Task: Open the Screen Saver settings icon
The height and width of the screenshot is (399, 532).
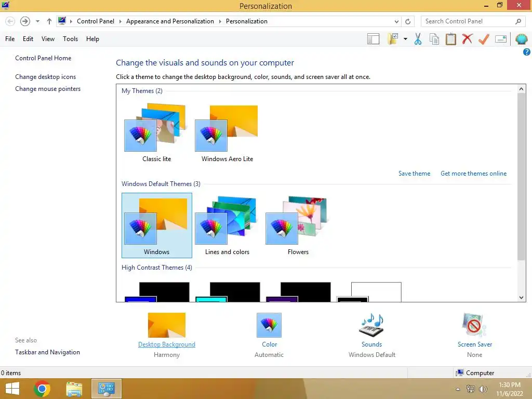Action: click(474, 325)
